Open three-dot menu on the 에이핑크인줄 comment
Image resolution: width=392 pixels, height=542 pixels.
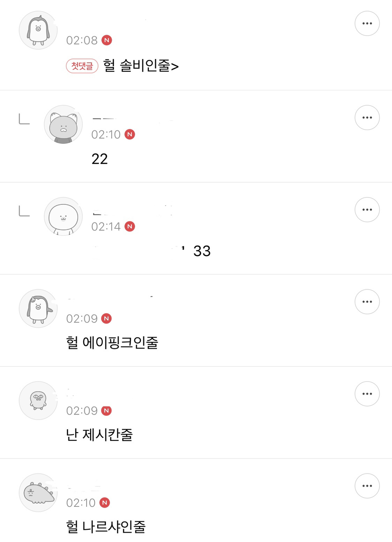click(367, 302)
